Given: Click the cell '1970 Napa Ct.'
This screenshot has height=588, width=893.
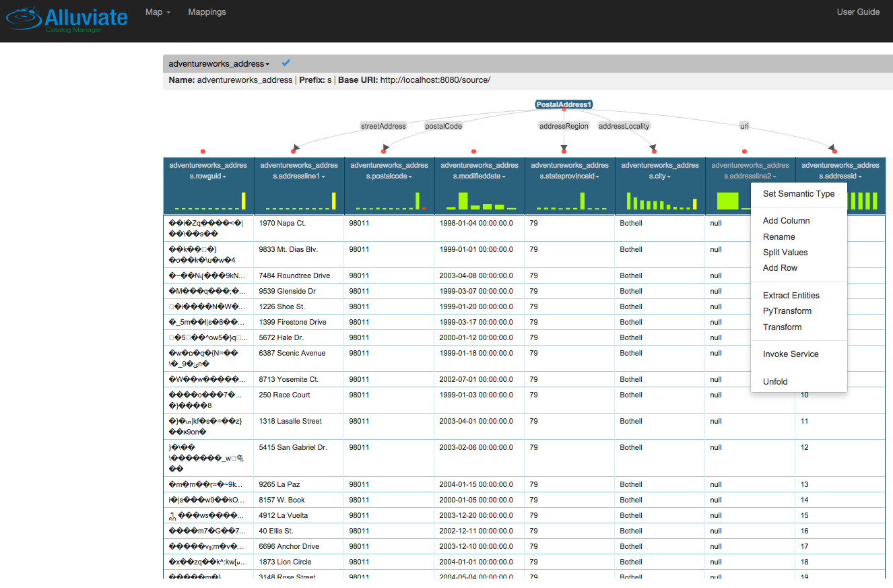Looking at the screenshot, I should pyautogui.click(x=299, y=228).
